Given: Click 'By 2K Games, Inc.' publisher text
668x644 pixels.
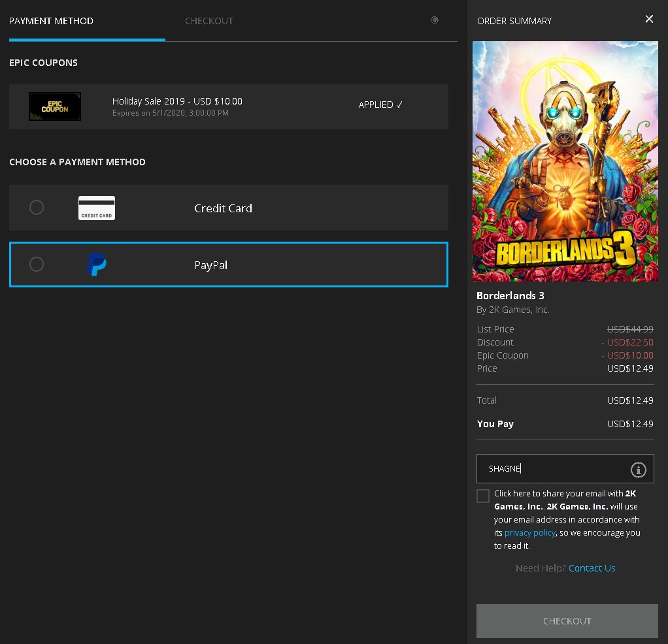Looking at the screenshot, I should click(x=513, y=310).
